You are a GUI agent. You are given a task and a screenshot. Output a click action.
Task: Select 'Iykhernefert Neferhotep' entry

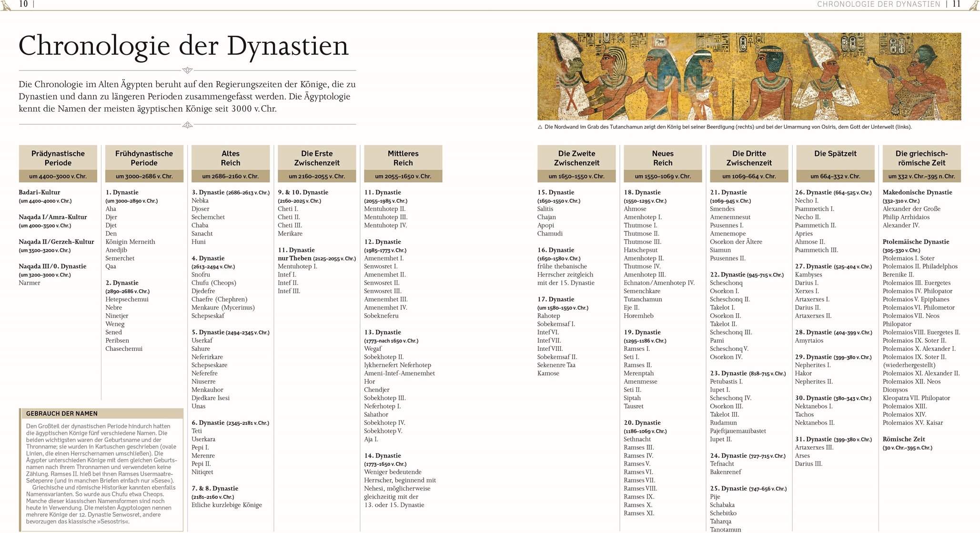397,365
